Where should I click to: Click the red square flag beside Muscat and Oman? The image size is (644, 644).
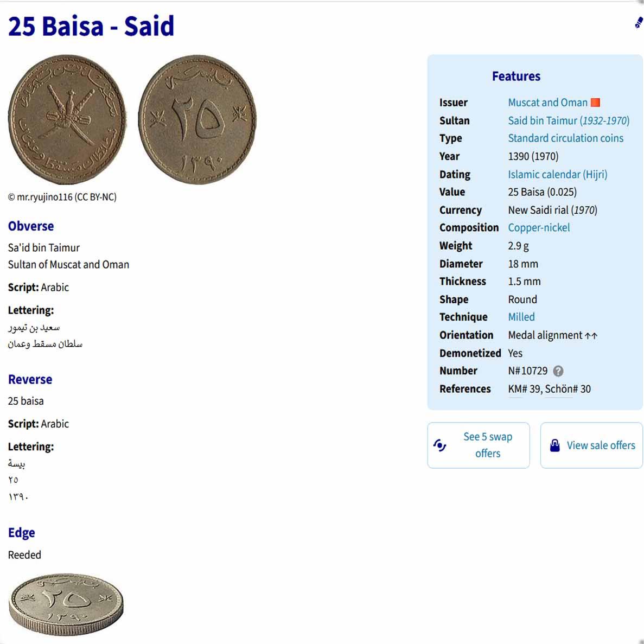pyautogui.click(x=595, y=102)
